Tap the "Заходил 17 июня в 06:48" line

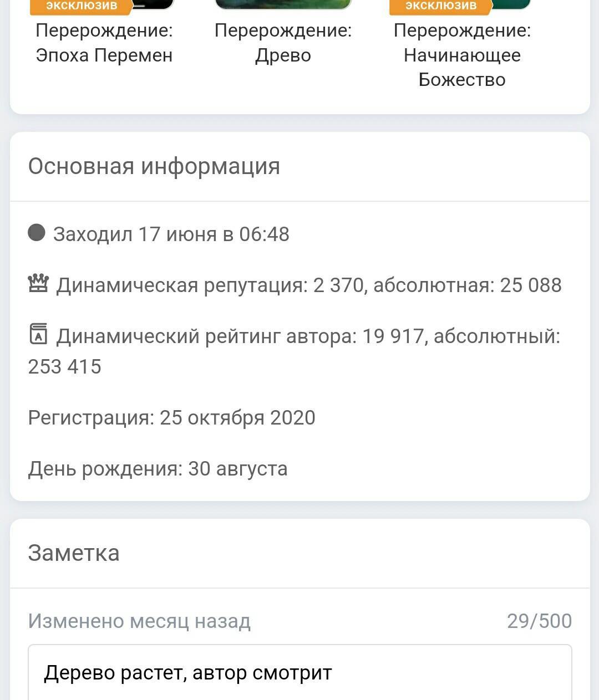pyautogui.click(x=171, y=234)
